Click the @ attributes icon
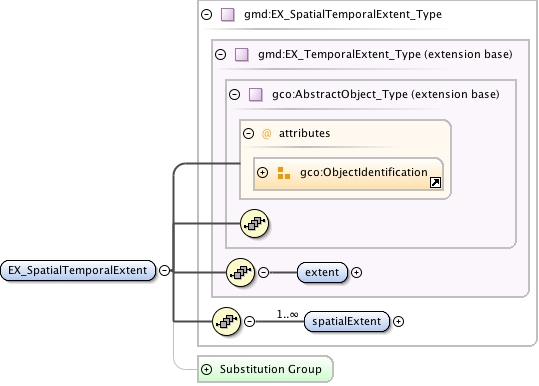Image resolution: width=539 pixels, height=386 pixels. (266, 134)
